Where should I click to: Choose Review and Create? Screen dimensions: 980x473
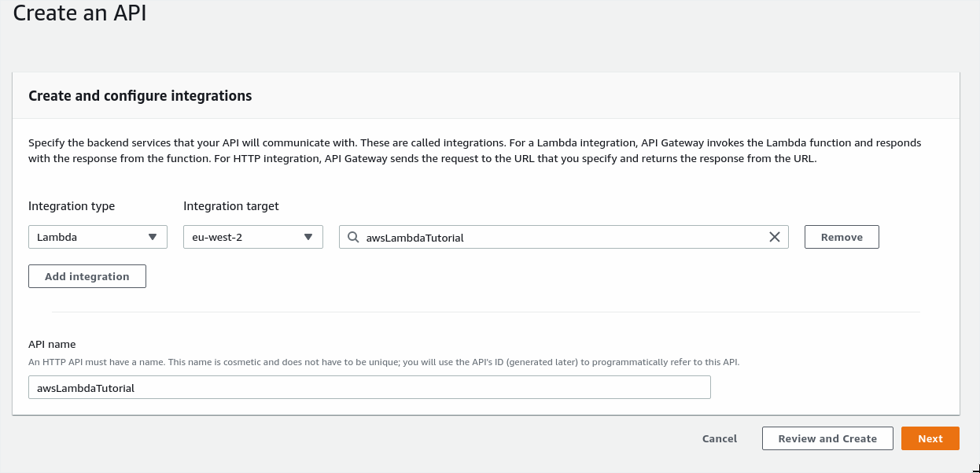coord(827,438)
